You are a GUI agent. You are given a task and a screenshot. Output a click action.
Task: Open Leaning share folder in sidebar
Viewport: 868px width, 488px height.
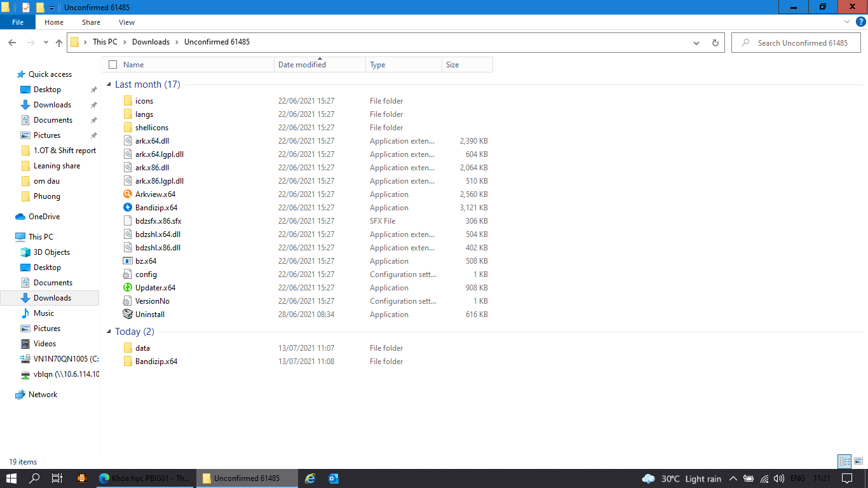[57, 166]
